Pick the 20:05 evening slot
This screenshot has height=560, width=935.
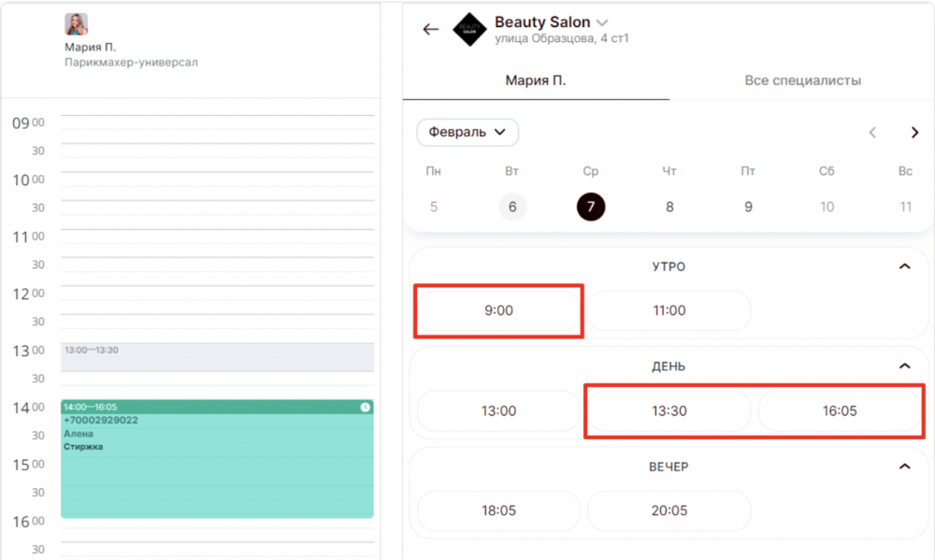pos(669,510)
